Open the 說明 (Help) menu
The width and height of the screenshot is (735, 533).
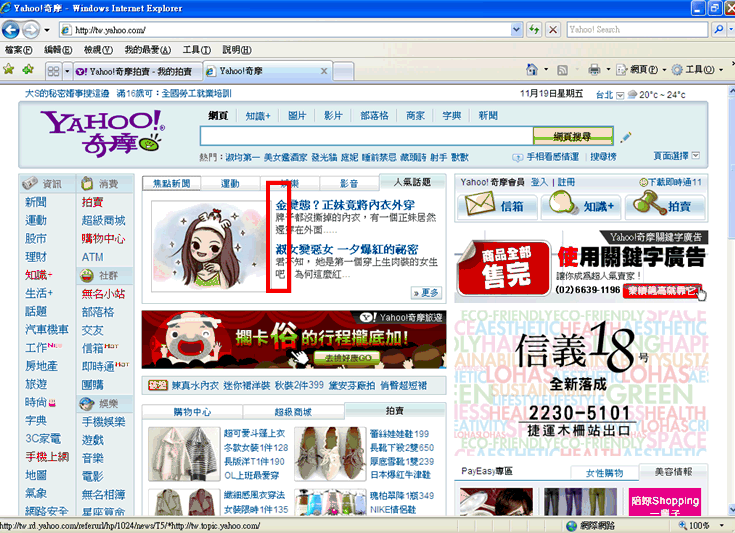[x=237, y=50]
